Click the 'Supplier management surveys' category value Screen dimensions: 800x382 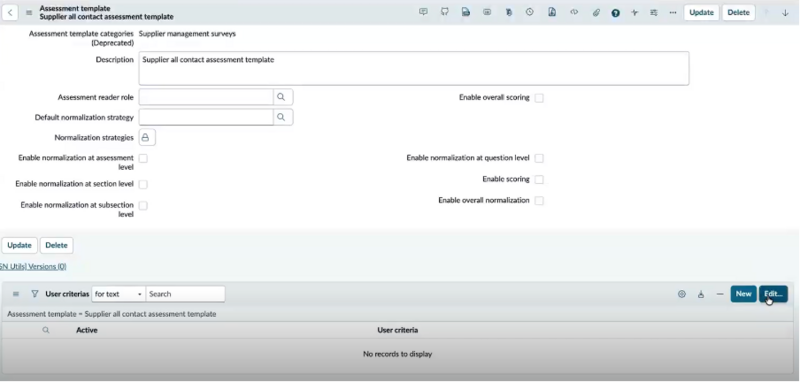(x=187, y=34)
